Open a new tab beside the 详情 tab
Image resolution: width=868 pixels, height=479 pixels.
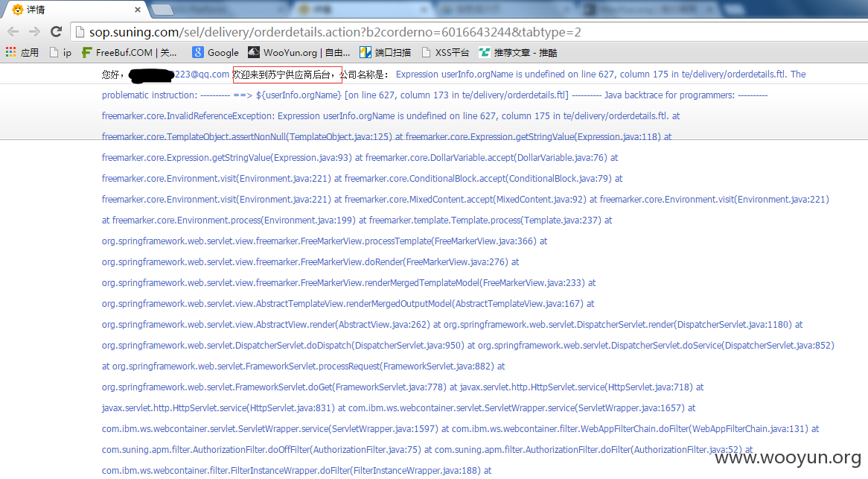point(162,10)
